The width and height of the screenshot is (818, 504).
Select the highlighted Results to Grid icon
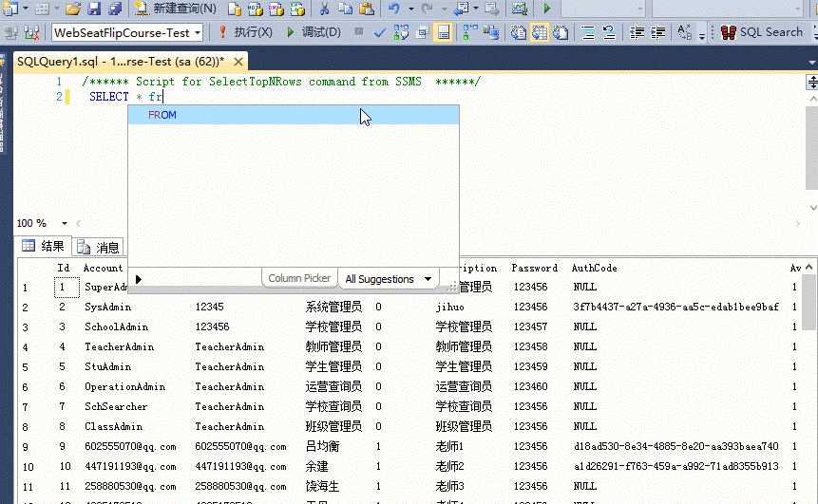[x=540, y=33]
